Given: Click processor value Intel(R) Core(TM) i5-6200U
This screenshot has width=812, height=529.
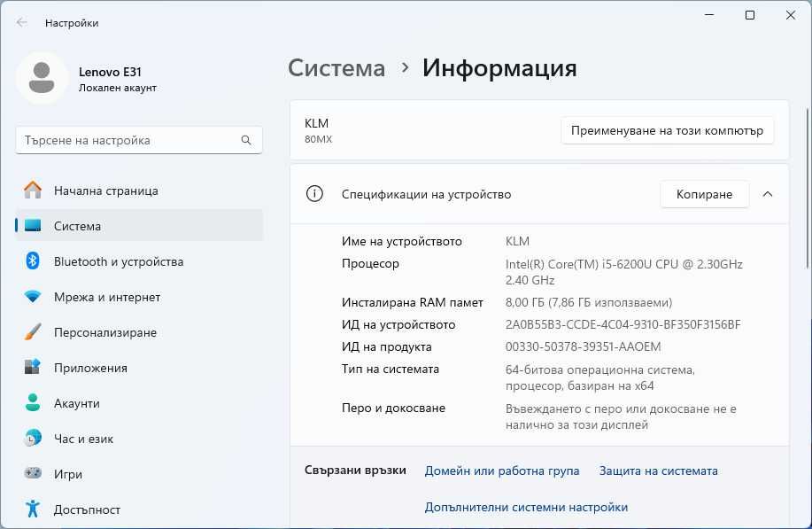Looking at the screenshot, I should [x=624, y=272].
